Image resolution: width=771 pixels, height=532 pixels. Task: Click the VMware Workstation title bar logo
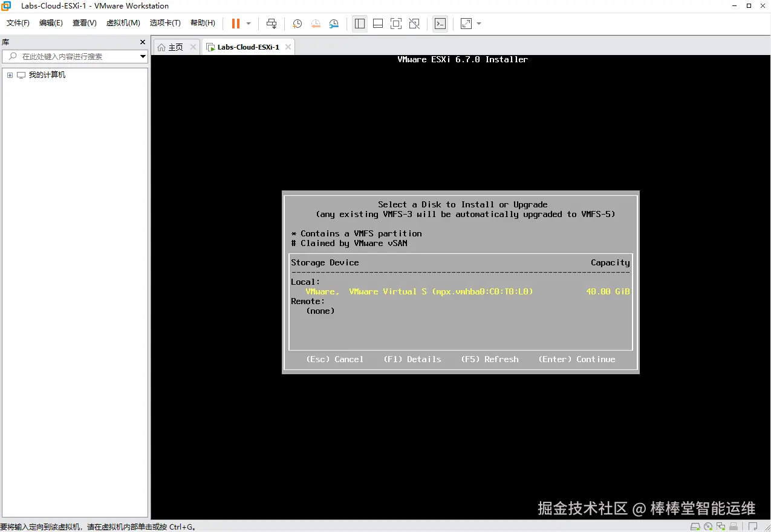click(6, 5)
